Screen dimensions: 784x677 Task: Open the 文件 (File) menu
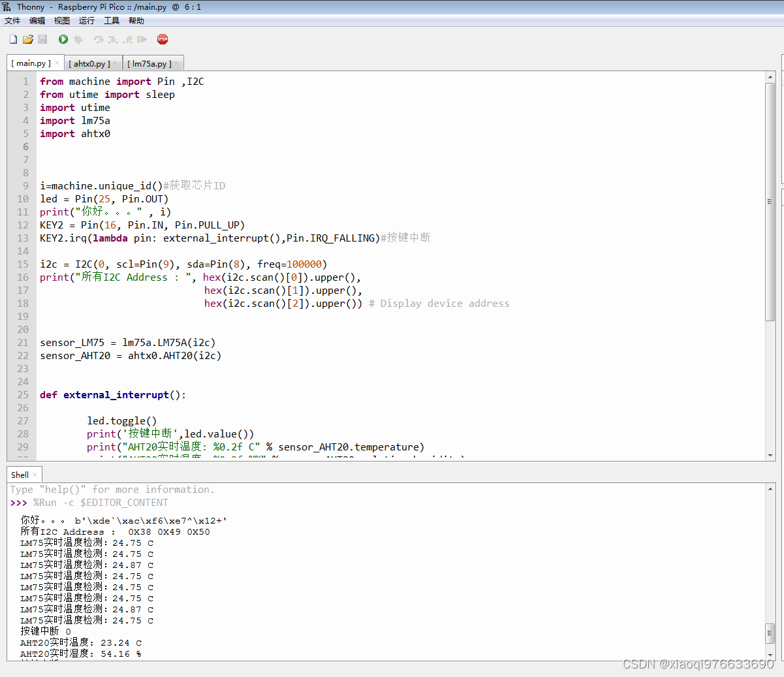coord(12,21)
